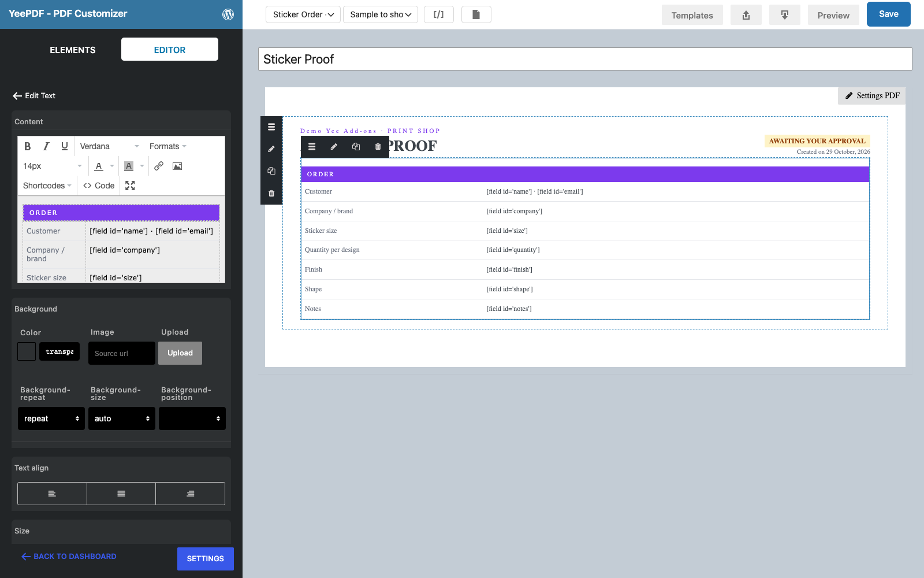924x578 pixels.
Task: Delete the text element via floating toolbar trash
Action: (378, 147)
